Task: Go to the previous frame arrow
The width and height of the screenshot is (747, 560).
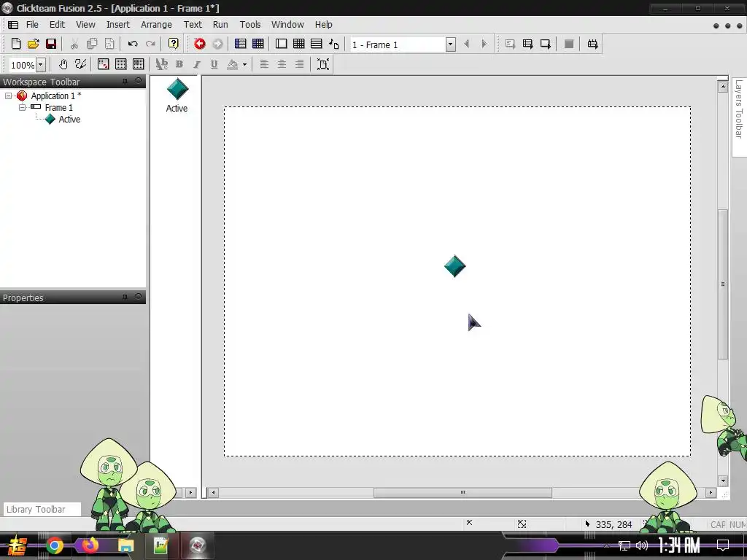Action: (x=466, y=44)
